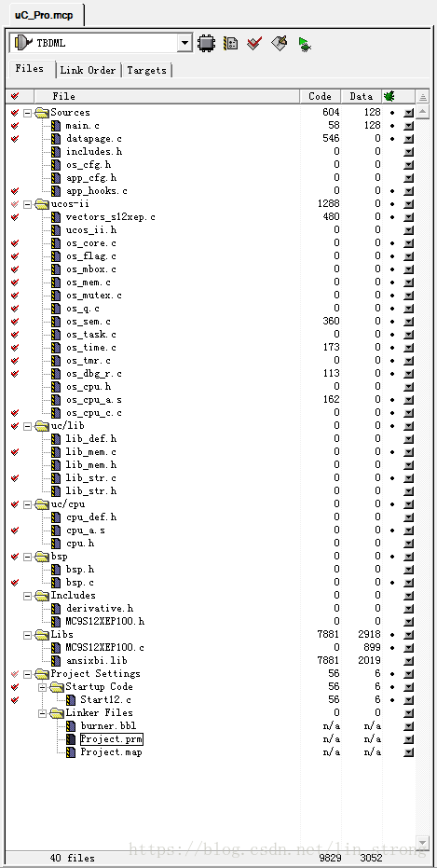437x868 pixels.
Task: Click the os_cpu_a.s file icon
Action: (x=56, y=400)
